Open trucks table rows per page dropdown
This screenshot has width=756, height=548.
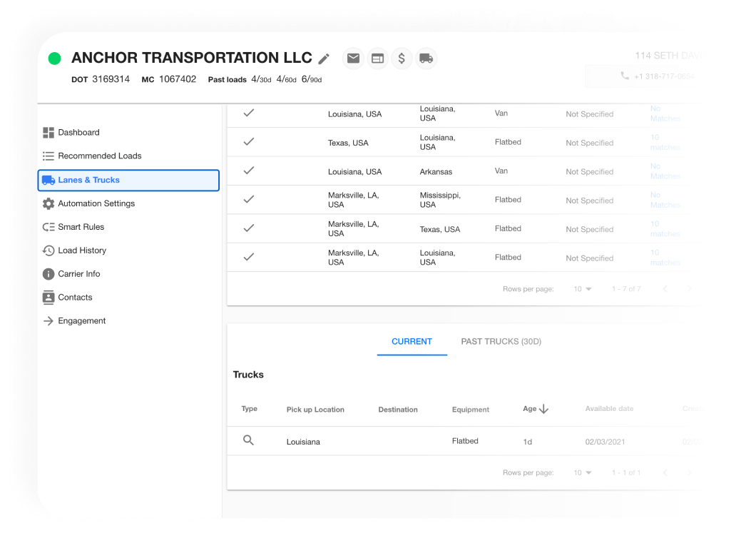point(583,472)
